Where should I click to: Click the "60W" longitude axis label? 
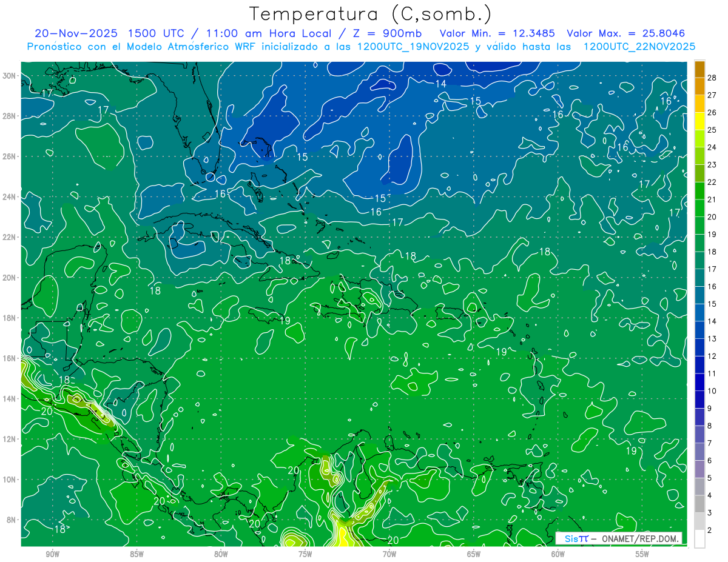tap(558, 554)
